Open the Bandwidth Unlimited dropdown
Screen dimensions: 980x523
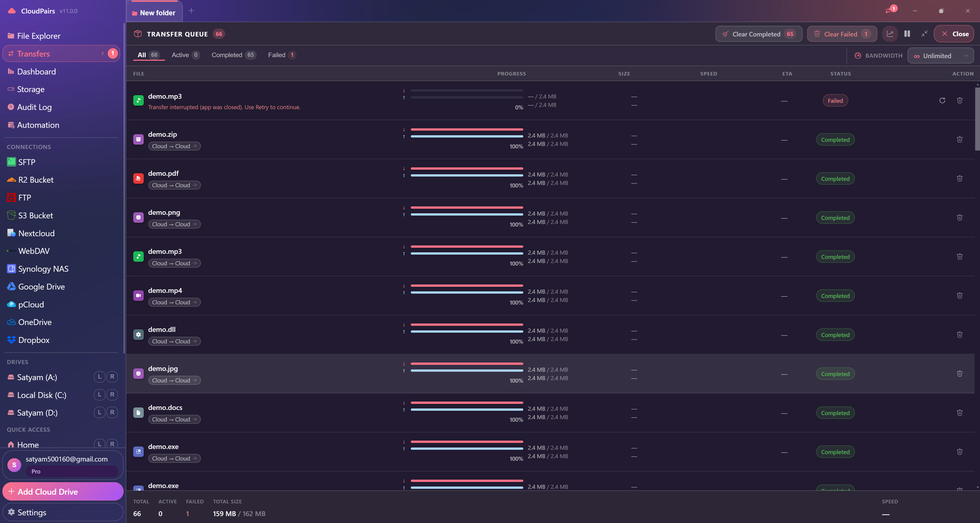click(940, 56)
